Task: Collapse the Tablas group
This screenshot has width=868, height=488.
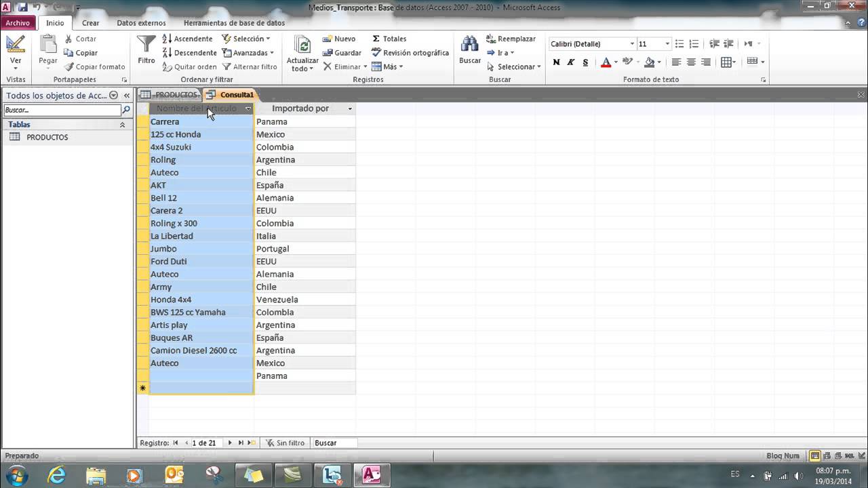Action: tap(122, 125)
